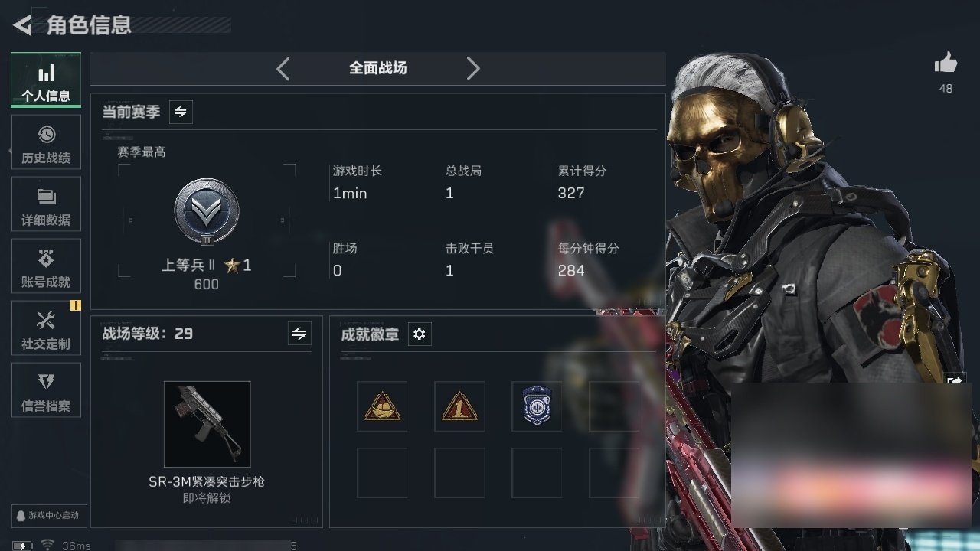
Task: Select the first triangular achievement badge
Action: point(382,406)
